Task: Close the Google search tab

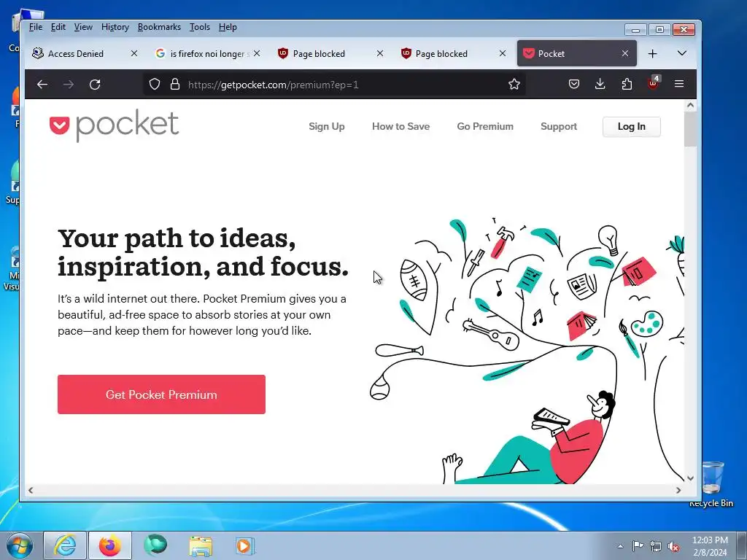Action: click(257, 53)
